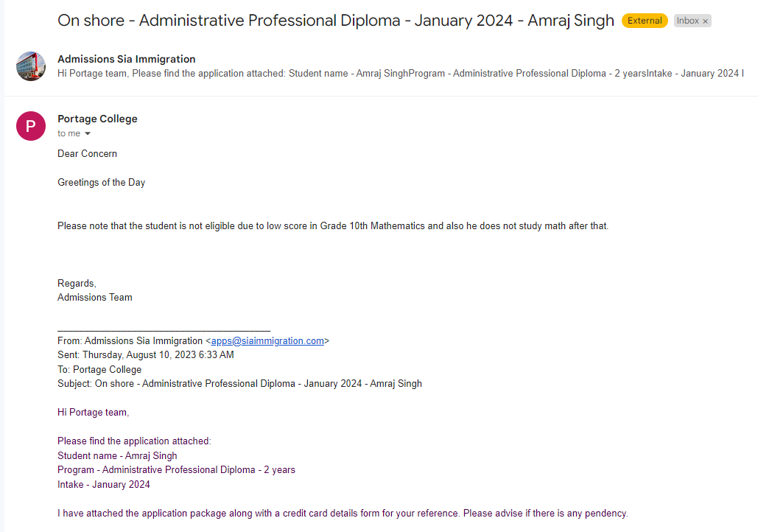
Task: Remove the Inbox label with its x
Action: 705,21
